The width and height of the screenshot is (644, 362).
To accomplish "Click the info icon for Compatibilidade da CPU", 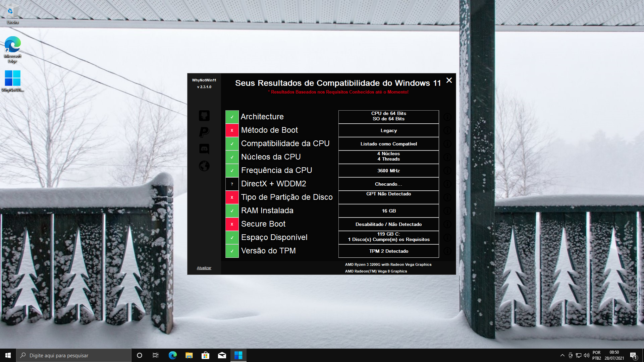I will point(447,144).
